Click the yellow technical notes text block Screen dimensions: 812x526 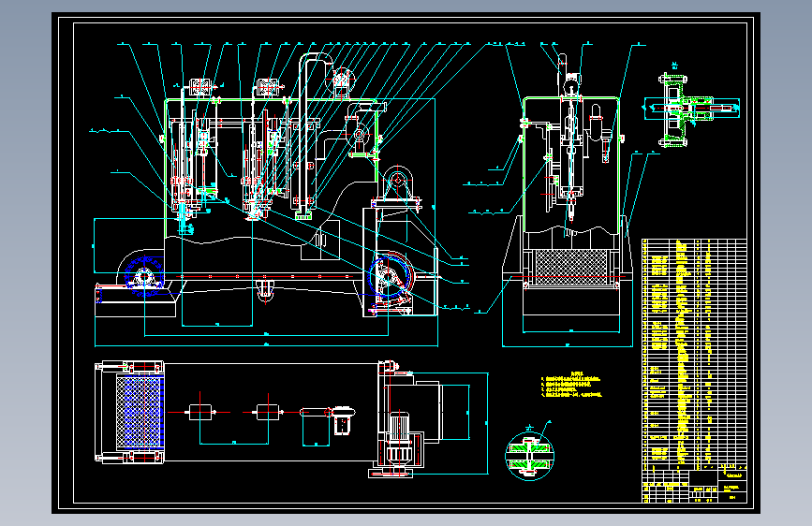(571, 384)
